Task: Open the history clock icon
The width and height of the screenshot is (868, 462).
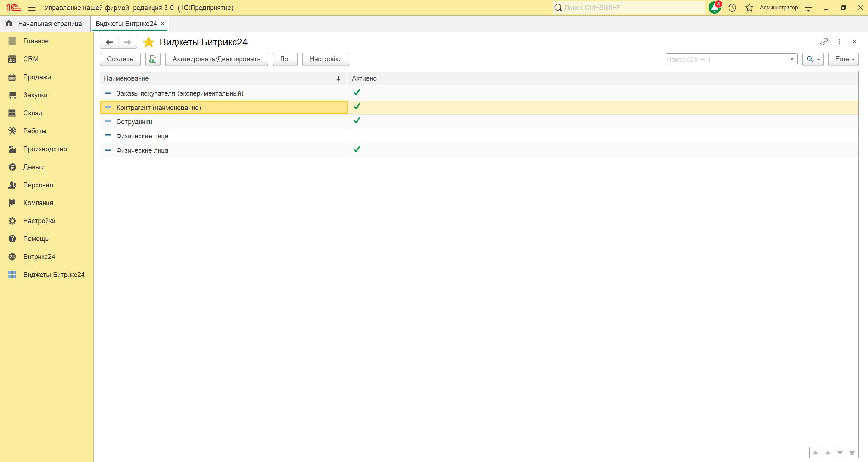Action: (x=732, y=7)
